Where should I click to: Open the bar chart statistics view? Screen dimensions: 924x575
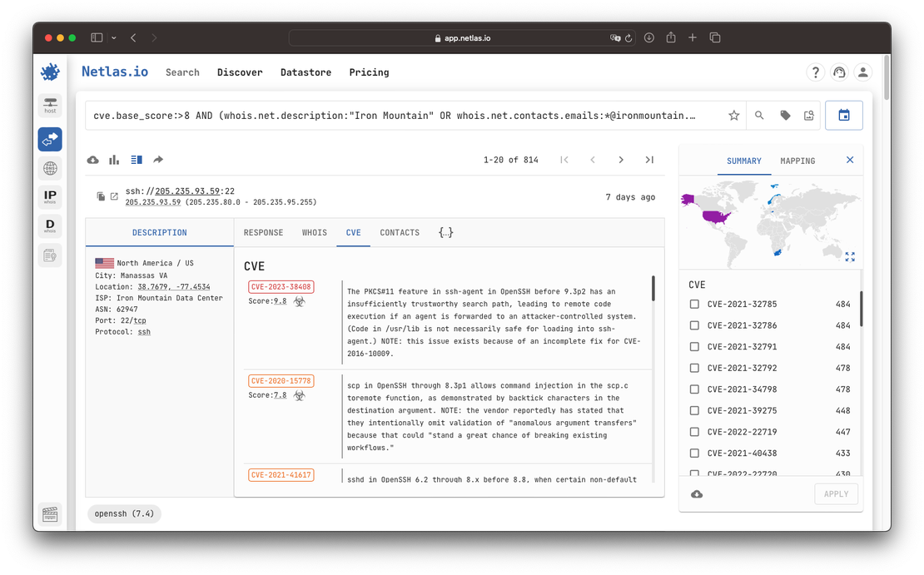[113, 159]
